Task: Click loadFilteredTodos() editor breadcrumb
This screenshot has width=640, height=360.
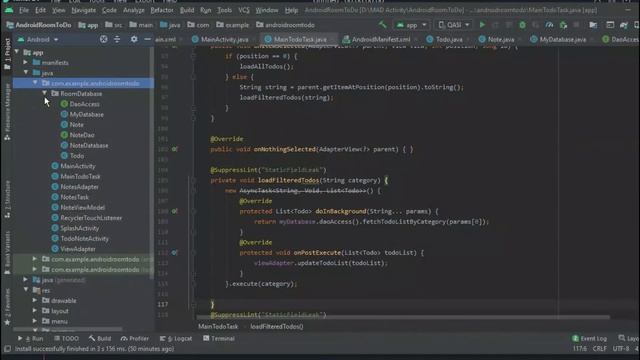Action: pyautogui.click(x=277, y=327)
